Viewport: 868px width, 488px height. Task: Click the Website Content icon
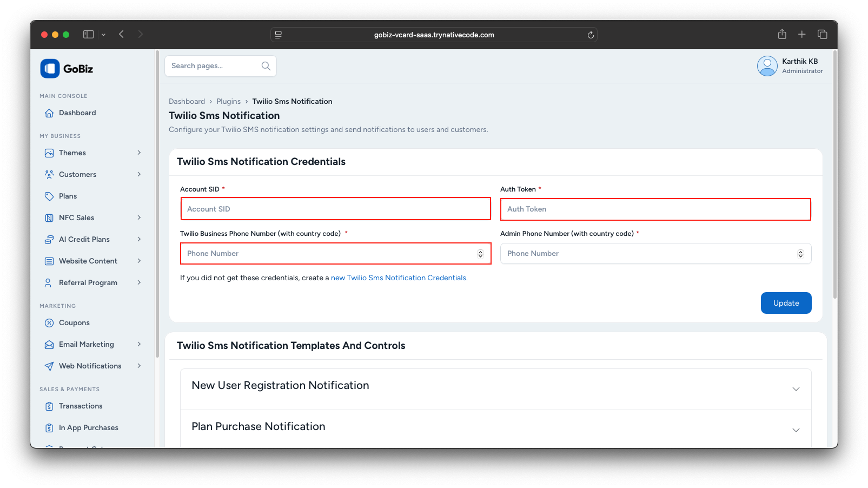pyautogui.click(x=49, y=261)
